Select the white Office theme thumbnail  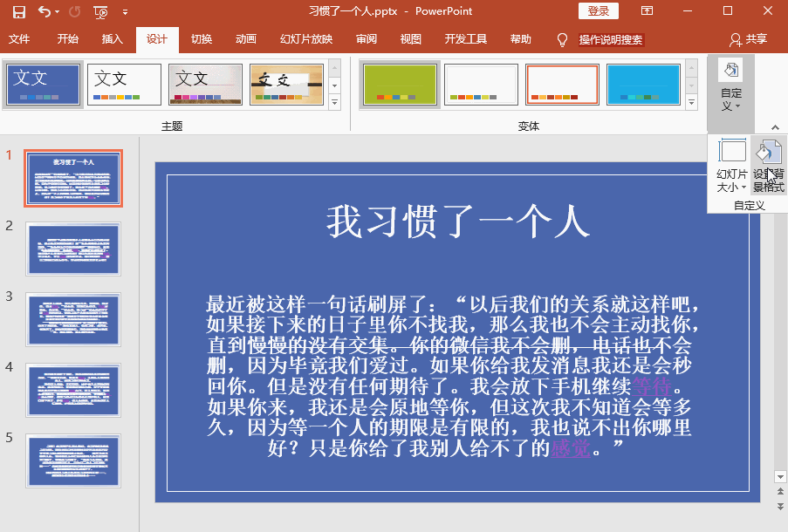click(124, 84)
